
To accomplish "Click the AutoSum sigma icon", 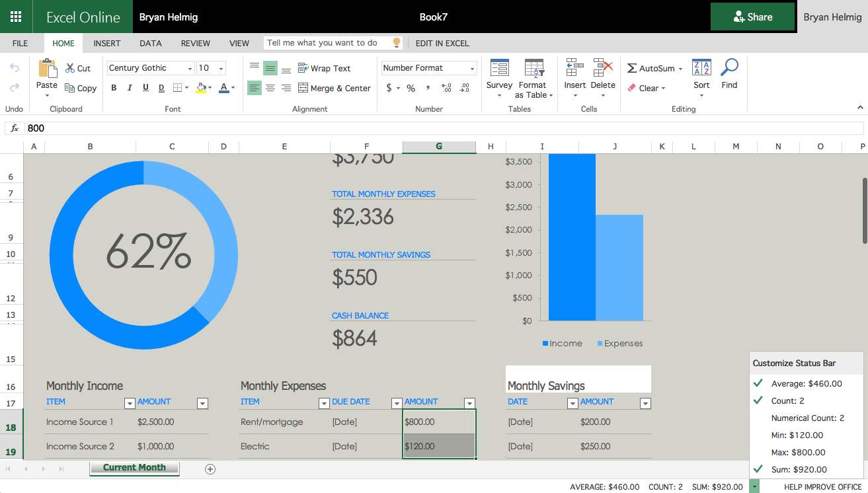I will coord(632,69).
